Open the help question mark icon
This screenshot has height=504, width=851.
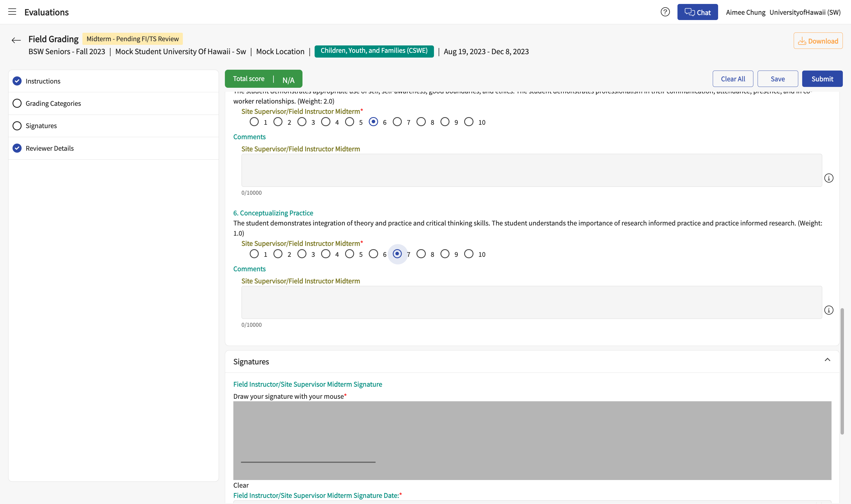[x=665, y=12]
